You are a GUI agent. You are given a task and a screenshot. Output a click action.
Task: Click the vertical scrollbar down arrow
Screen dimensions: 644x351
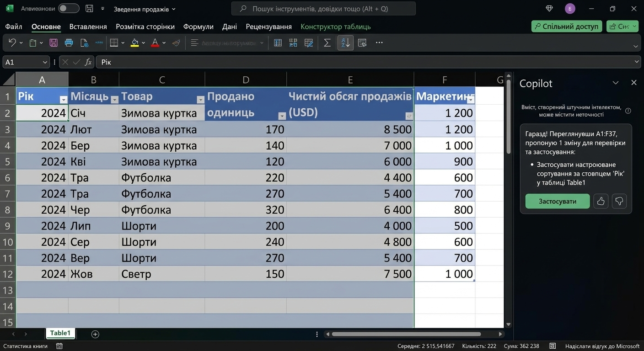(508, 324)
